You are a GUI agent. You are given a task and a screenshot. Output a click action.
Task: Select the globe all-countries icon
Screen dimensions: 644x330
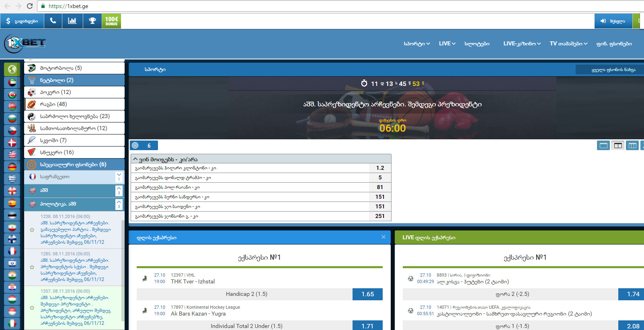pos(12,69)
